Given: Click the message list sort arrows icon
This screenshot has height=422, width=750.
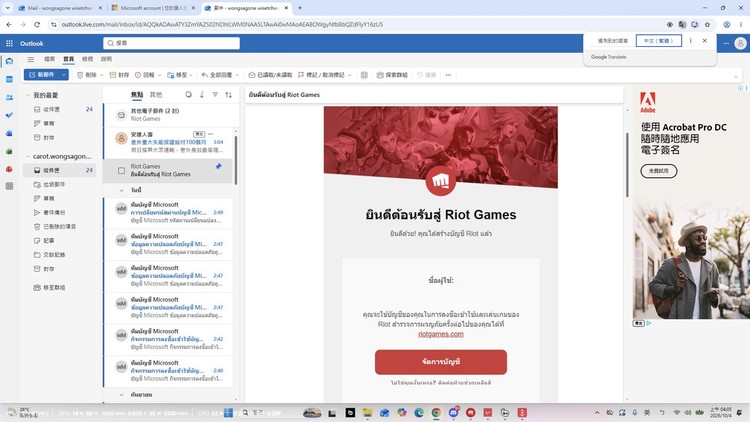Looking at the screenshot, I should pos(229,95).
